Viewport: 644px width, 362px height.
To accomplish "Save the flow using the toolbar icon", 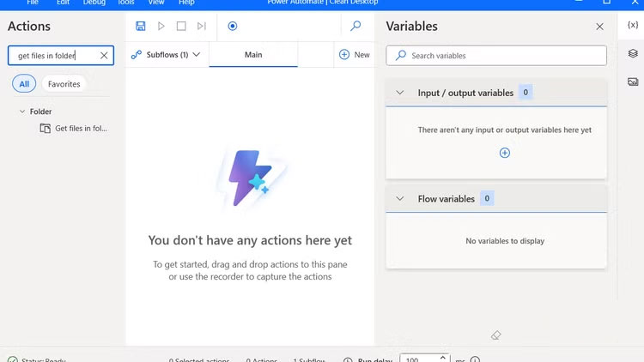I will pos(141,27).
